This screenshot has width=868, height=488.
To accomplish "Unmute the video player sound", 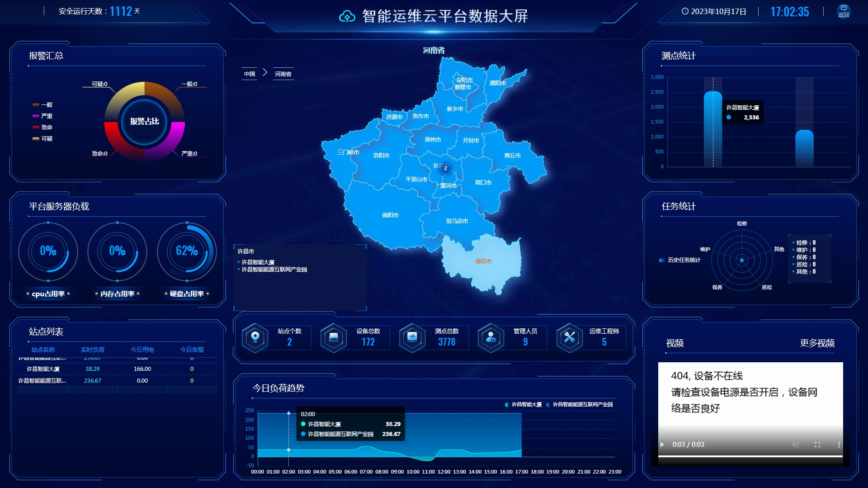I will pyautogui.click(x=796, y=445).
